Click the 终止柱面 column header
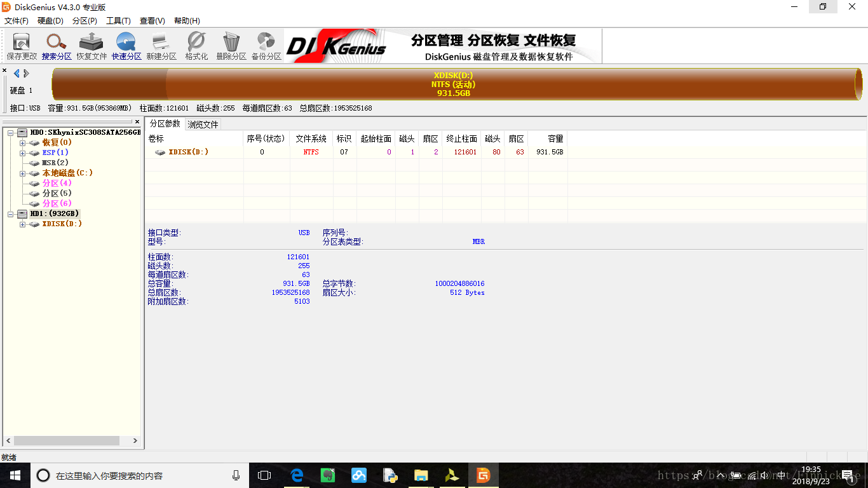868x488 pixels. (x=461, y=139)
